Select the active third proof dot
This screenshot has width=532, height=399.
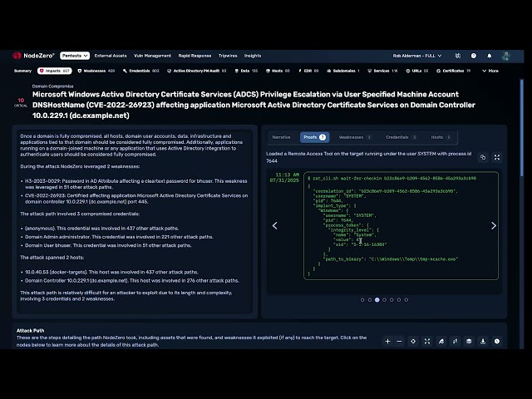[377, 300]
